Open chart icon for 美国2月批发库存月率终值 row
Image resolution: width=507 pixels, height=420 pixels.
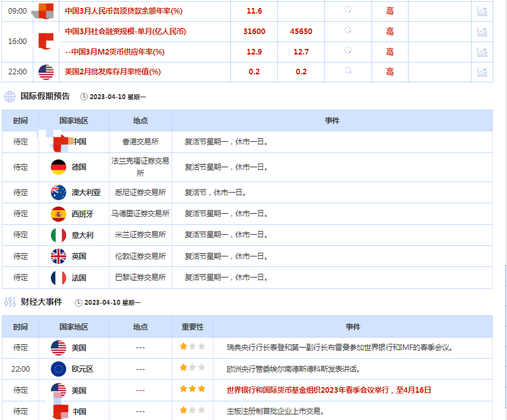point(482,72)
